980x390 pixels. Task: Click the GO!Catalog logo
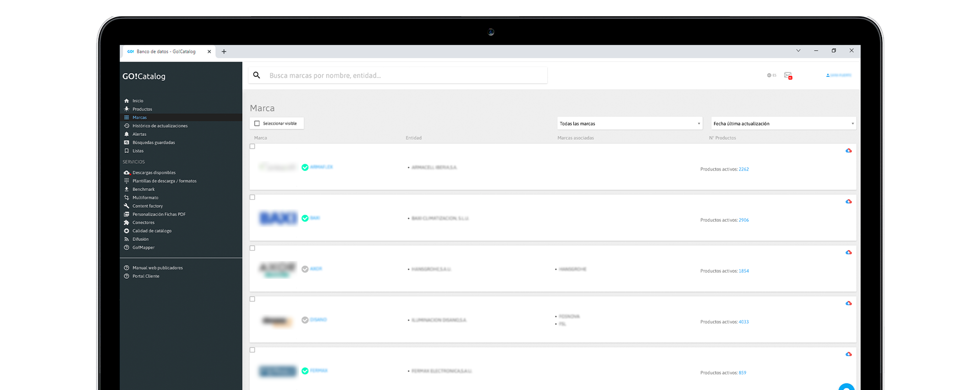coord(144,76)
